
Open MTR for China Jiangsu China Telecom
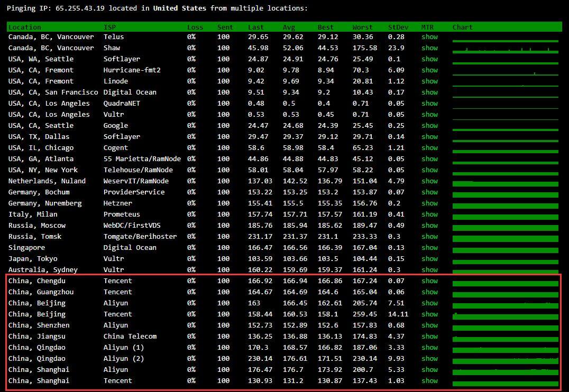click(x=429, y=337)
